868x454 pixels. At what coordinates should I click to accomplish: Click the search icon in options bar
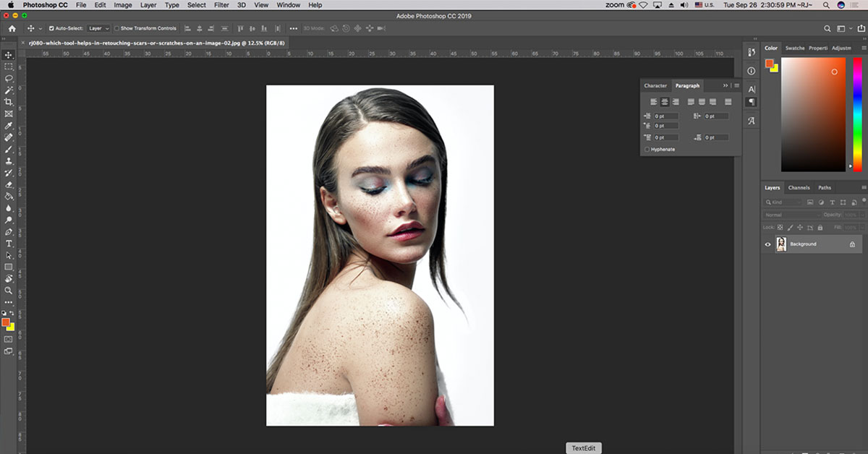(x=827, y=29)
